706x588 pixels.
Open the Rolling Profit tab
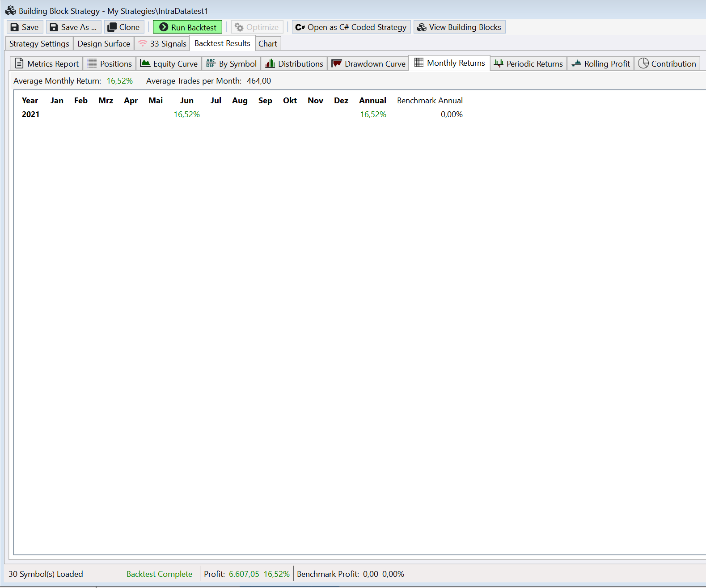coord(600,63)
